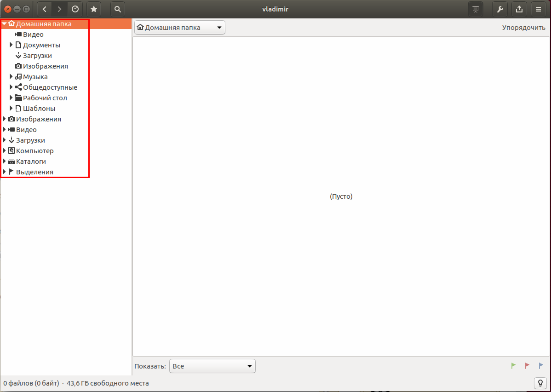The image size is (551, 392).
Task: Collapse the Домашняя папка tree node
Action: click(x=4, y=24)
